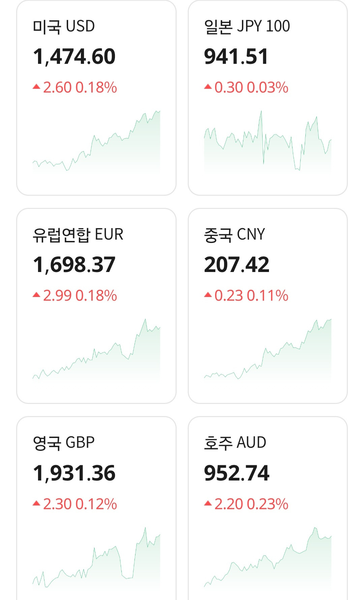364x600 pixels.
Task: Tap the 유럽연합 EUR title
Action: (78, 235)
